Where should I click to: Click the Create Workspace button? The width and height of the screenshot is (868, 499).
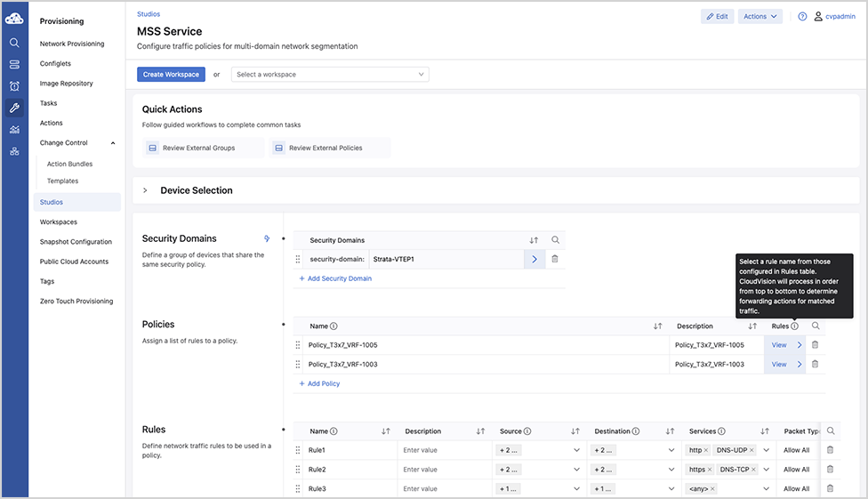171,74
